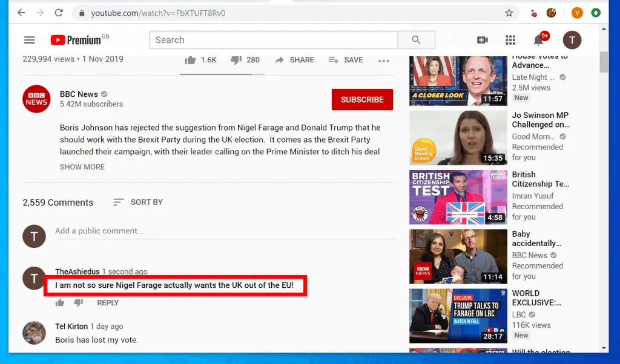Open the Trump Talks to Farage video thumbnail
This screenshot has width=620, height=364.
pos(458,315)
